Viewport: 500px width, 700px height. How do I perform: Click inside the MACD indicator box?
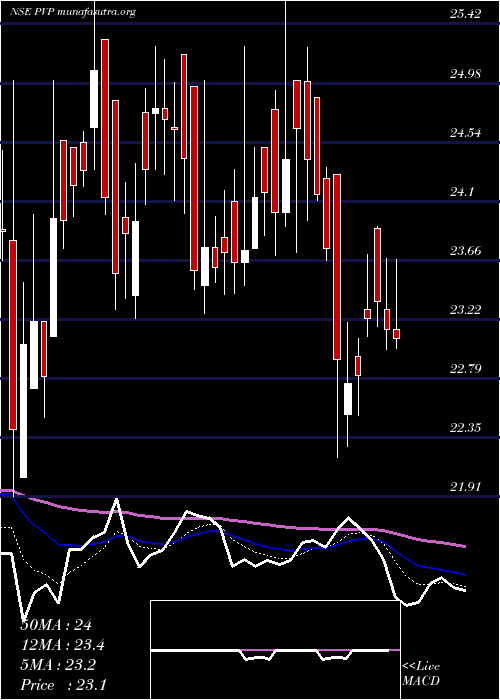275,650
